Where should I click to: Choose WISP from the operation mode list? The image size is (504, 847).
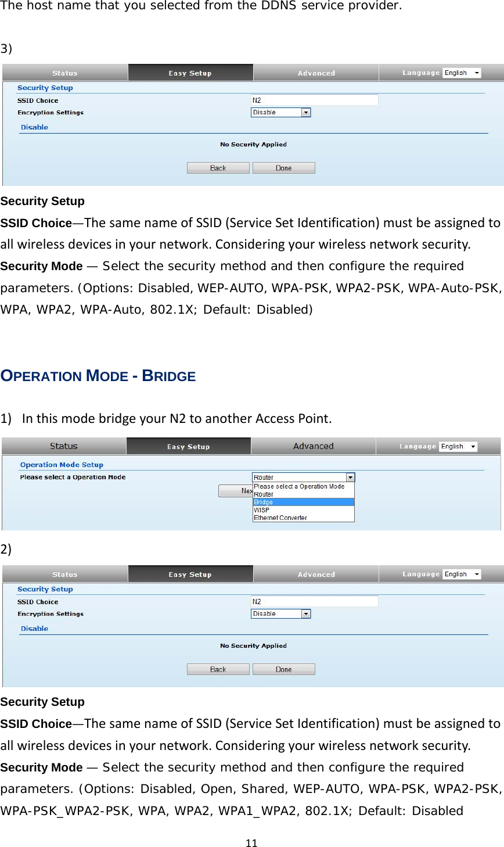303,510
